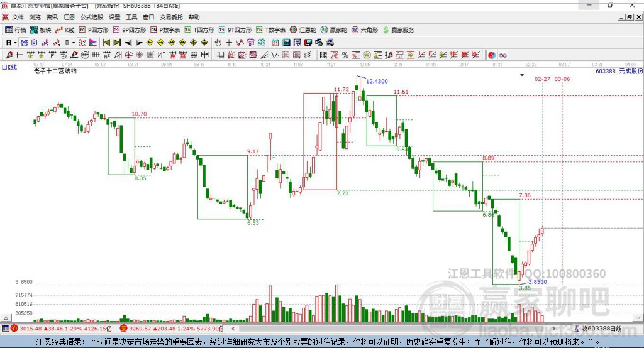Click the red floppy save icon

pos(308,43)
